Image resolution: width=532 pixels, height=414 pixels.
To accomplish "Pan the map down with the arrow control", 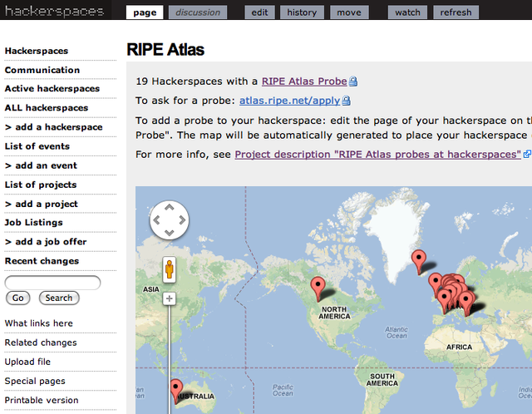I will tap(170, 233).
